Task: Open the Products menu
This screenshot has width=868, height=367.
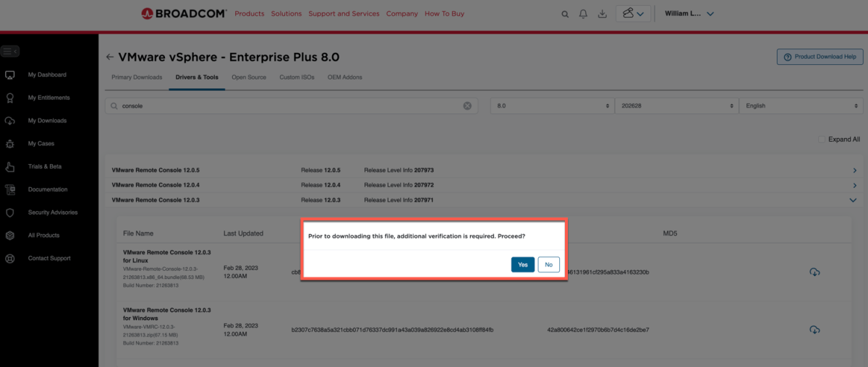Action: [x=250, y=14]
